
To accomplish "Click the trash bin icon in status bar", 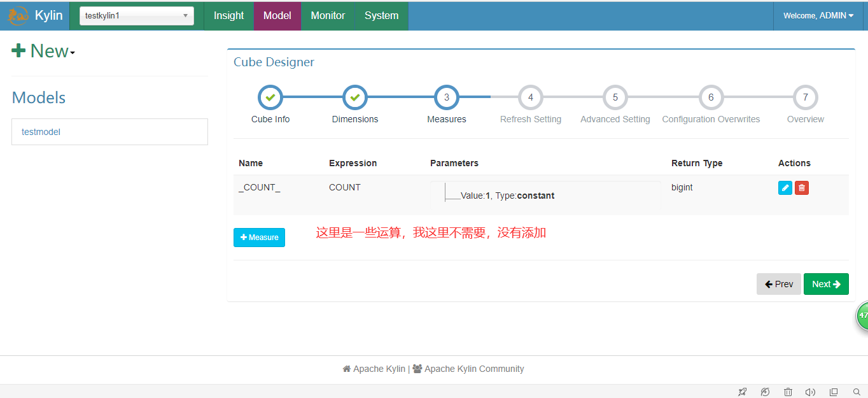I will (788, 392).
